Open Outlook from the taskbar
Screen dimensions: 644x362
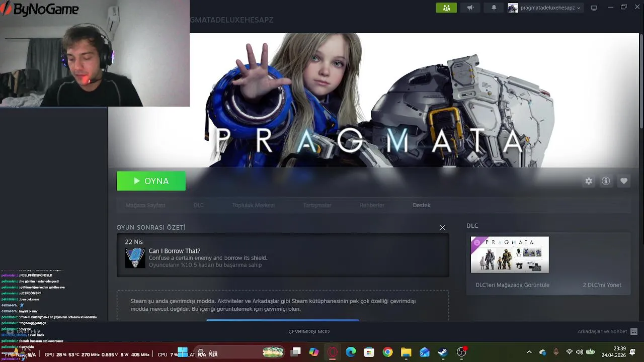pos(425,352)
